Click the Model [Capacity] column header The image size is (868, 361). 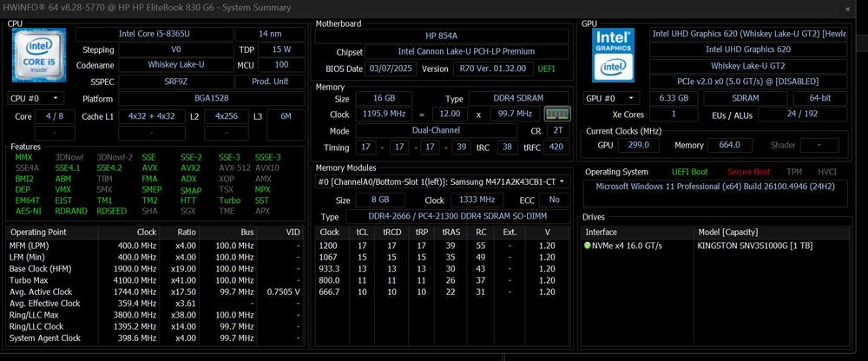[x=771, y=232]
